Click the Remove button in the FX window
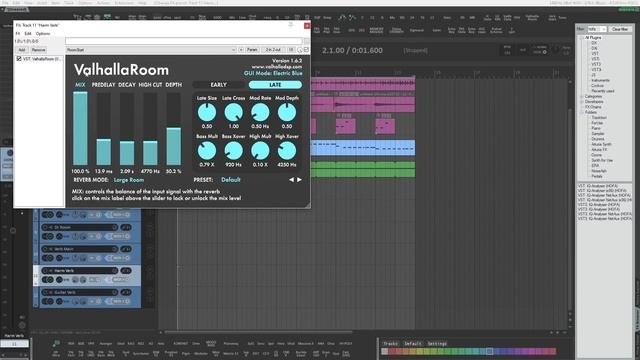Screen dimensions: 640x360 coord(38,50)
